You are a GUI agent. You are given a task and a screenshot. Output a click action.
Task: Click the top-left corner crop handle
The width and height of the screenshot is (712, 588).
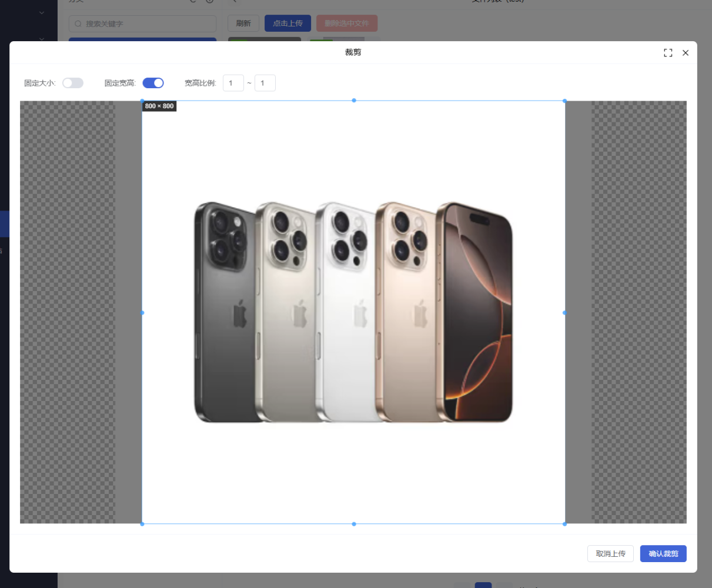[x=142, y=101]
